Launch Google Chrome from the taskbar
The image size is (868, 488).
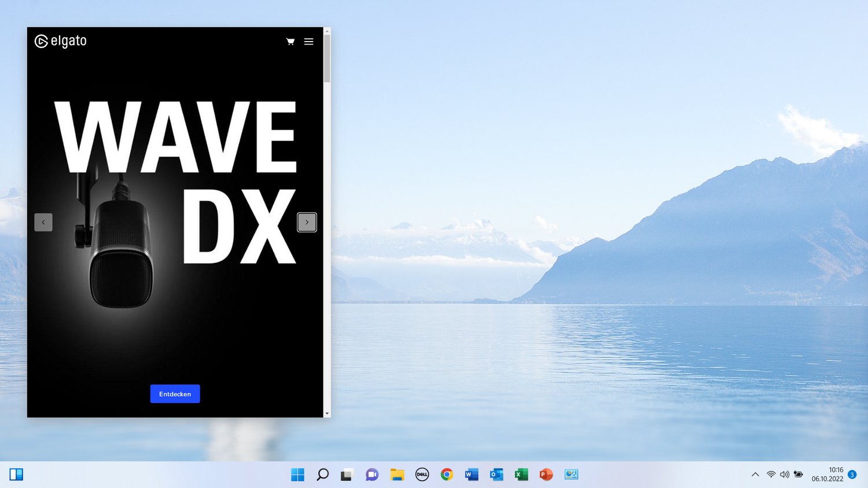pyautogui.click(x=447, y=474)
